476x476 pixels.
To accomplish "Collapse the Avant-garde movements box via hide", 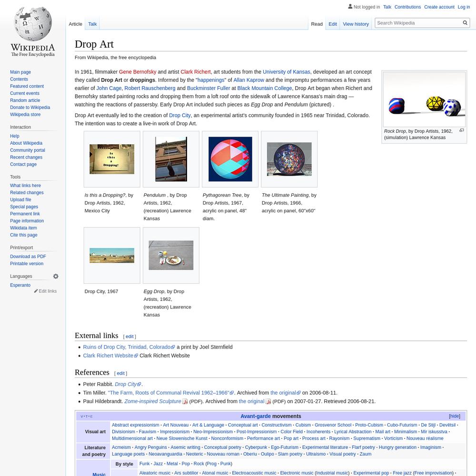I will pyautogui.click(x=455, y=416).
